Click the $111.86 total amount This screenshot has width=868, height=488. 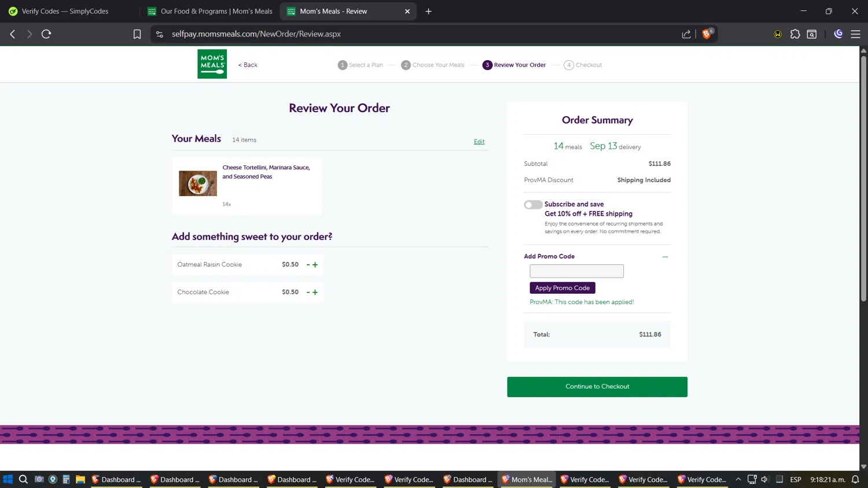650,334
